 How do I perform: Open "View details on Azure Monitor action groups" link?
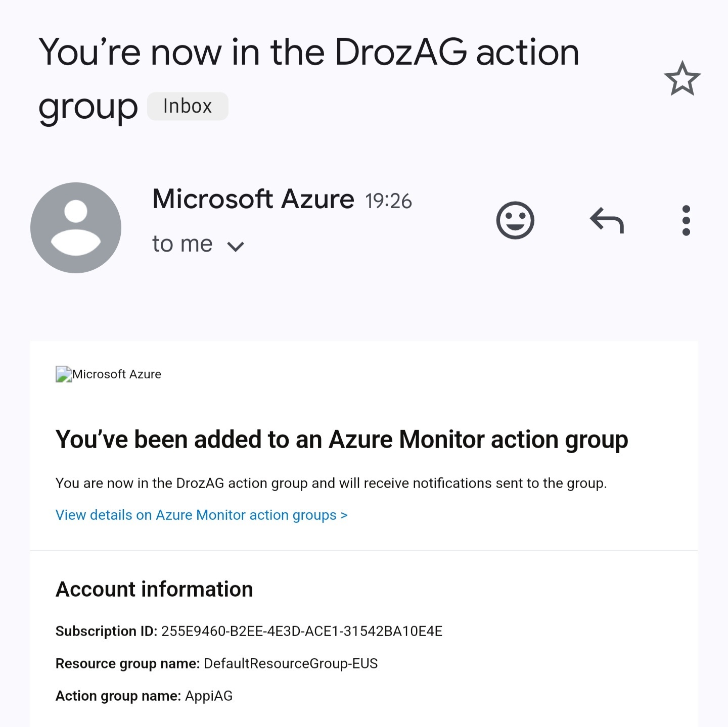pyautogui.click(x=201, y=515)
